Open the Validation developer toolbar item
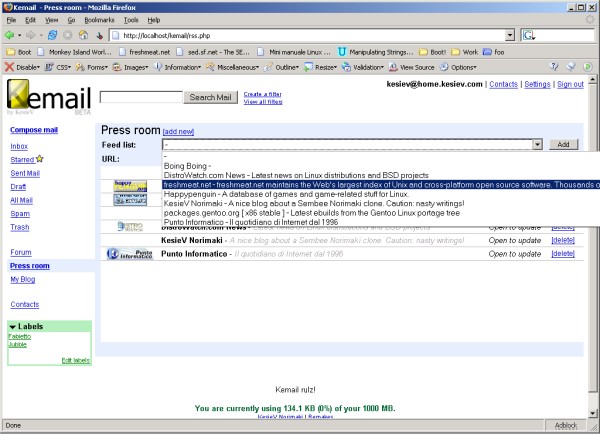Viewport: 600px width, 434px height. 363,67
